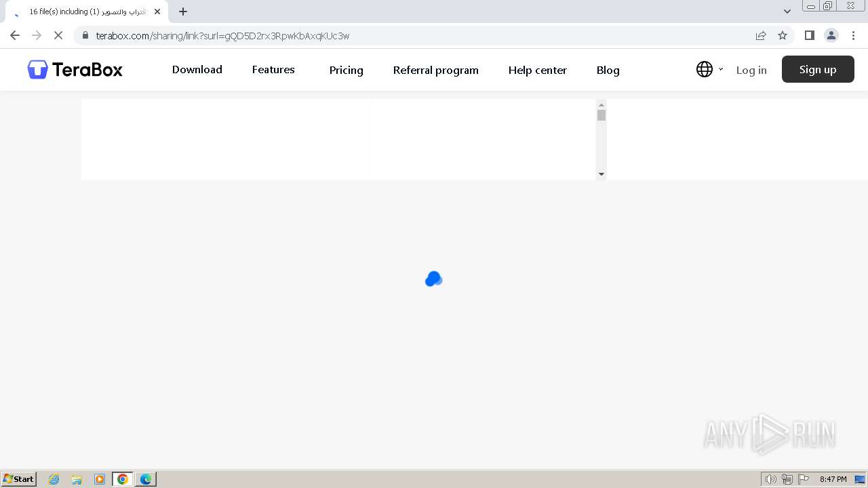868x488 pixels.
Task: Open the Referral program page
Action: 436,70
